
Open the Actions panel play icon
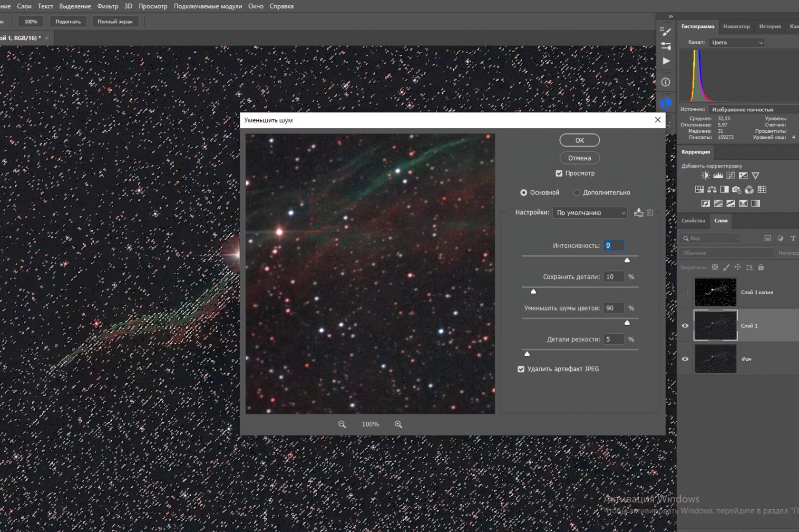point(666,61)
